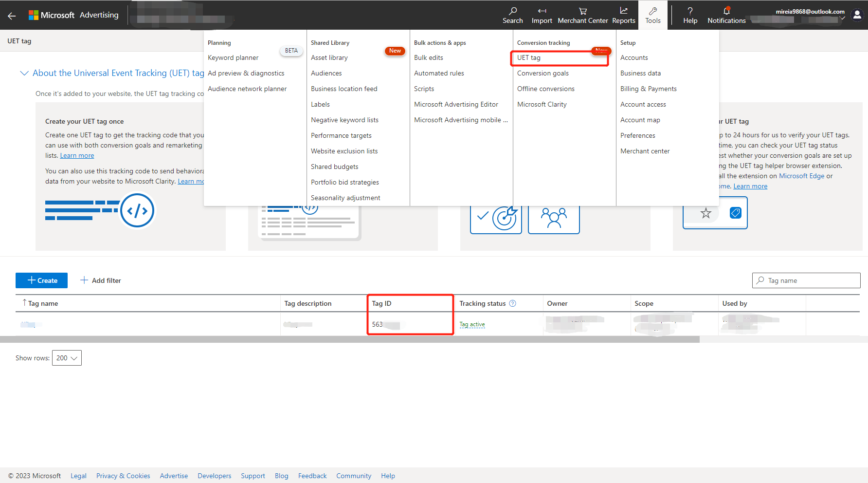Image resolution: width=868 pixels, height=483 pixels.
Task: Open the Help question mark icon
Action: pos(690,15)
